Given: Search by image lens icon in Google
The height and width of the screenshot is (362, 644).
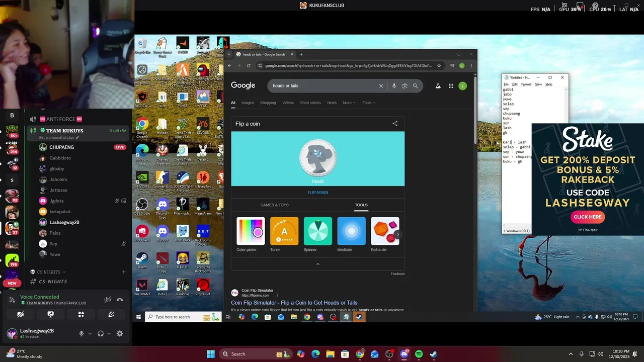Looking at the screenshot, I should tap(405, 86).
